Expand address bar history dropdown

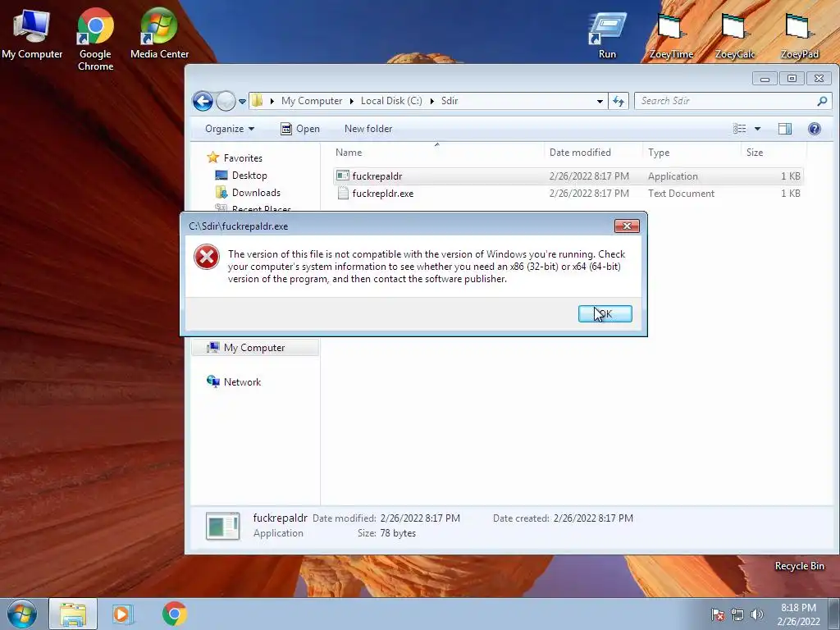click(x=600, y=101)
